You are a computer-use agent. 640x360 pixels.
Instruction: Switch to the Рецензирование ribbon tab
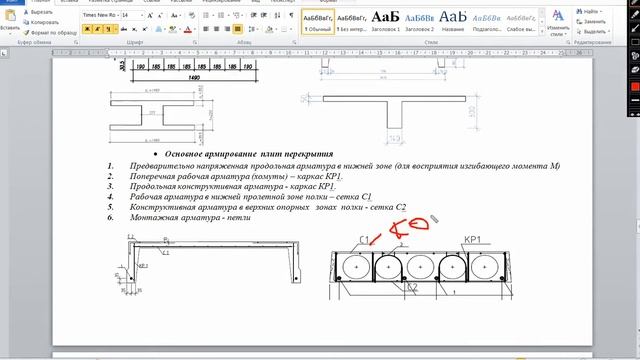click(x=221, y=2)
